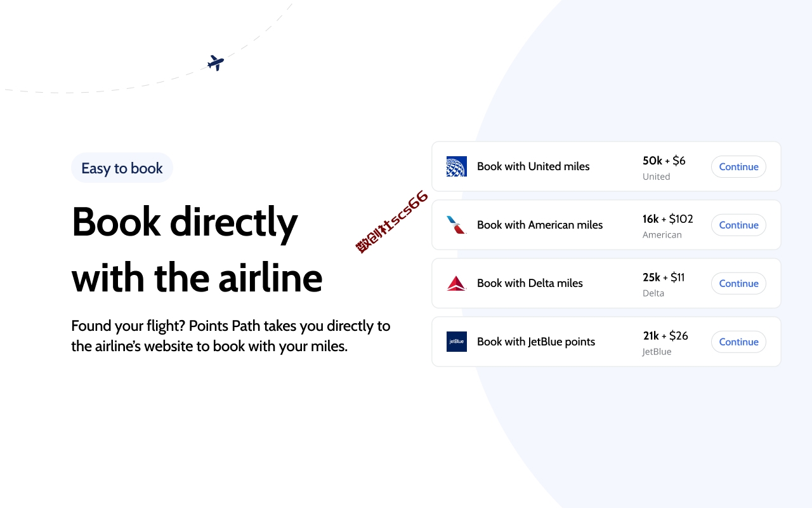Continue booking with JetBlue points
Screen dimensions: 812x508
[738, 342]
